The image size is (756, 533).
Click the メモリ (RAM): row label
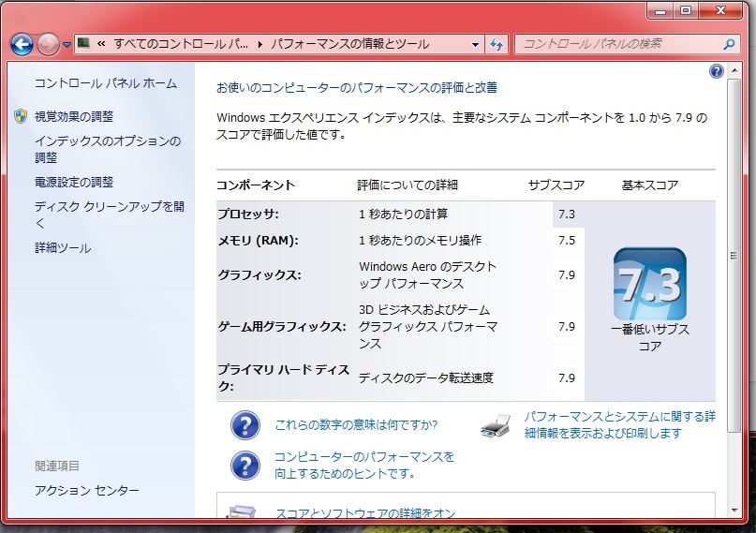[258, 240]
